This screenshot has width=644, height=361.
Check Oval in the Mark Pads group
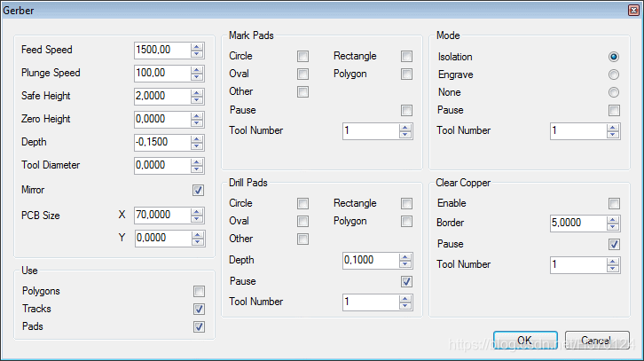click(302, 74)
